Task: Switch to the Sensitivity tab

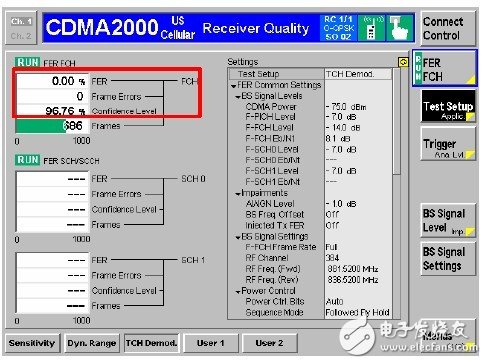Action: tap(32, 343)
